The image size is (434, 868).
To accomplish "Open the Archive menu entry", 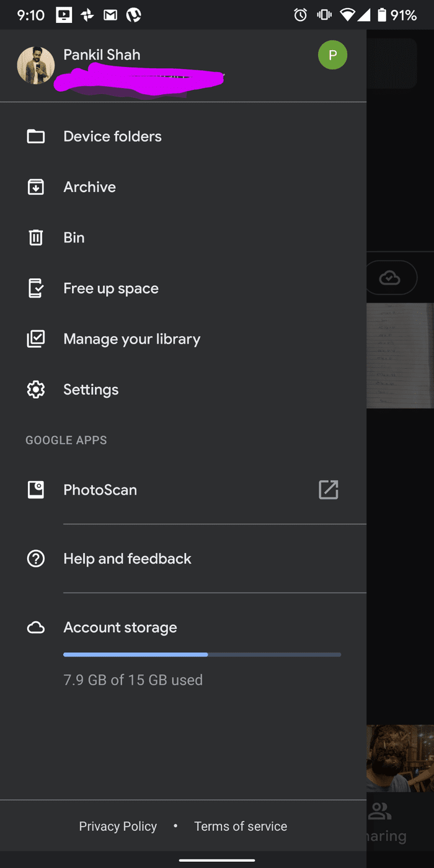I will (183, 187).
